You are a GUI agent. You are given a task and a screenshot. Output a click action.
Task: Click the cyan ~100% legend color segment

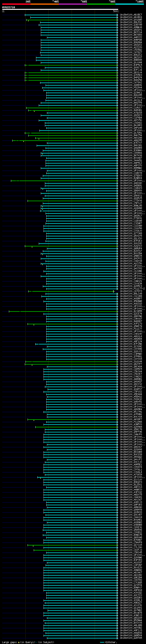pyautogui.click(x=130, y=4)
